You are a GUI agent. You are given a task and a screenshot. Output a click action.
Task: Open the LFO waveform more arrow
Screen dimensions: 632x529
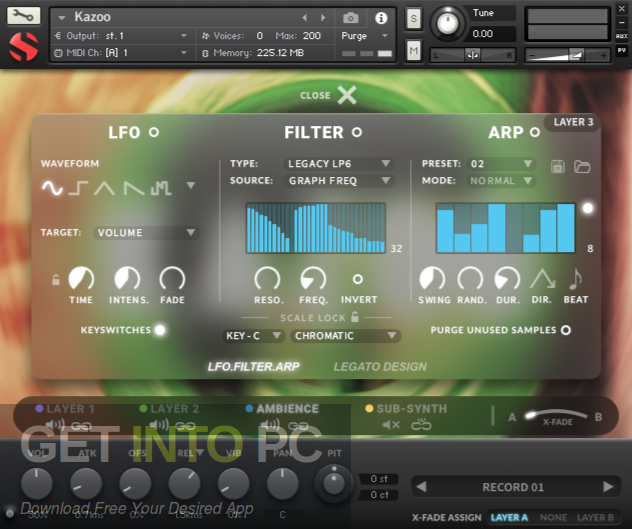[x=191, y=185]
